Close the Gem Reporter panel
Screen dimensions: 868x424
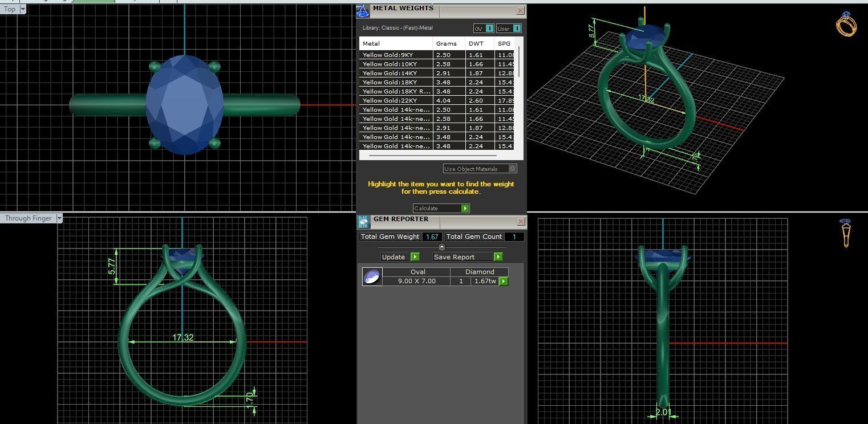[520, 221]
